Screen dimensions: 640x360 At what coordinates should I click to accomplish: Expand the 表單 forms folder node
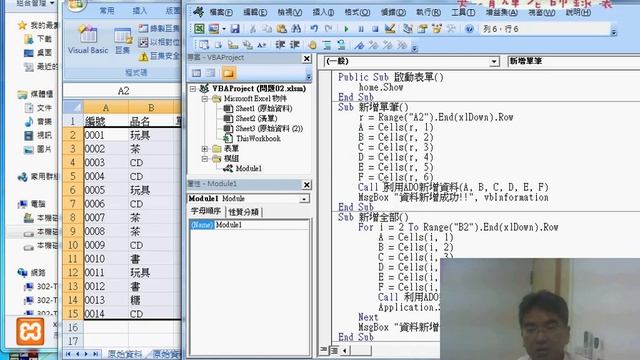[205, 149]
